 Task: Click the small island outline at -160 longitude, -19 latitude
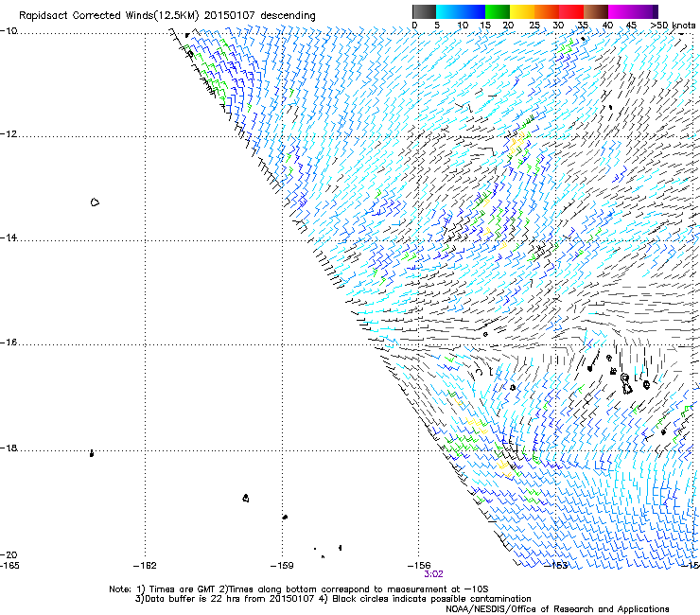[x=246, y=498]
